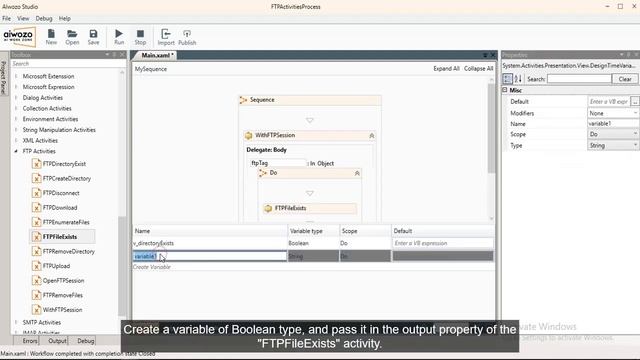The width and height of the screenshot is (640, 360).
Task: Select the FTPEnumerateFiles activity icon
Action: pyautogui.click(x=36, y=222)
